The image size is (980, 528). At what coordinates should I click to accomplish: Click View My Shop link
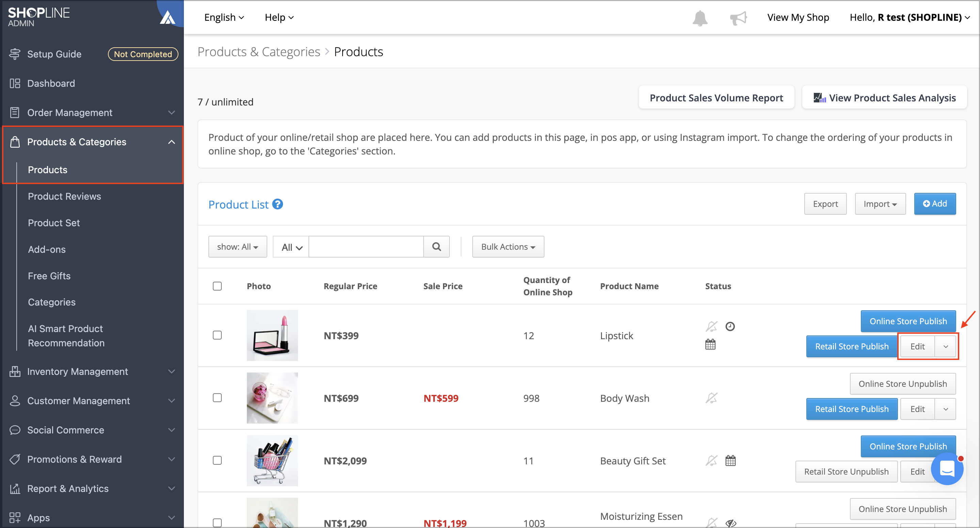click(798, 17)
